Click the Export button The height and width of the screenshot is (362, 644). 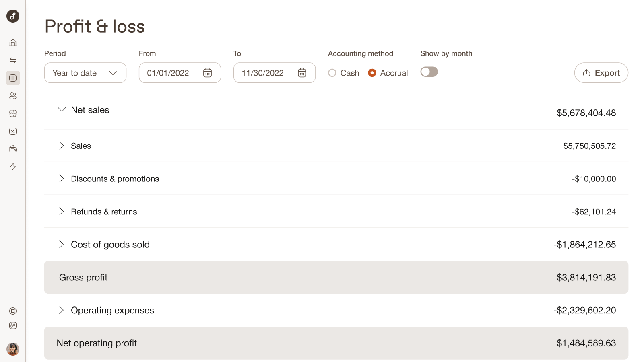click(x=601, y=73)
